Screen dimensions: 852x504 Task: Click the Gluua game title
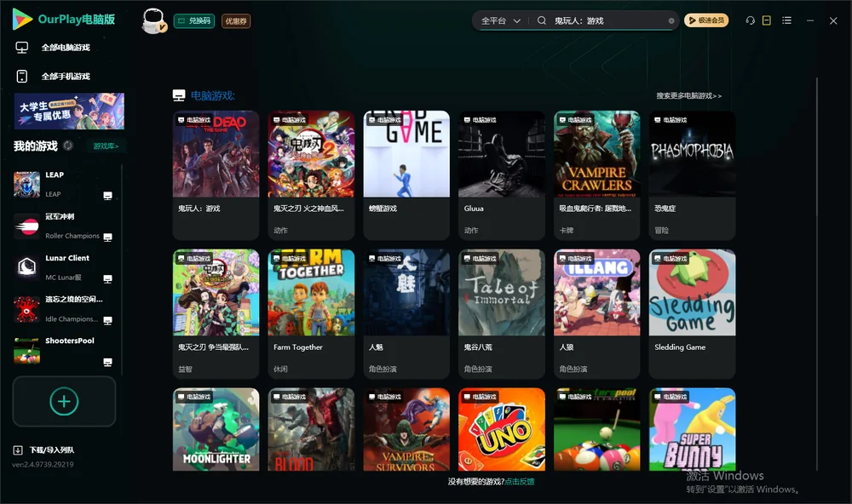click(474, 209)
